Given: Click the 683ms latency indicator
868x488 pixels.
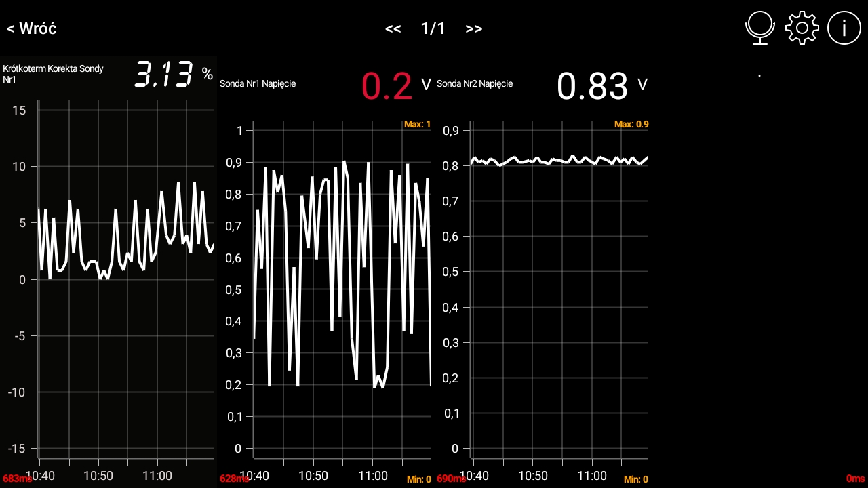Looking at the screenshot, I should tap(17, 479).
